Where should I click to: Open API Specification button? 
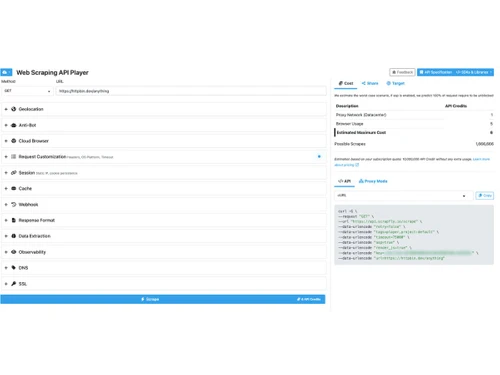point(435,72)
